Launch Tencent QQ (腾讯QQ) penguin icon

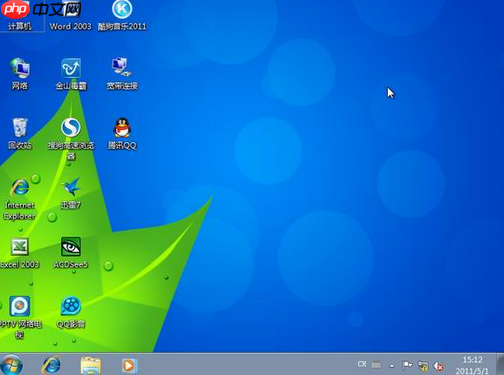click(122, 133)
